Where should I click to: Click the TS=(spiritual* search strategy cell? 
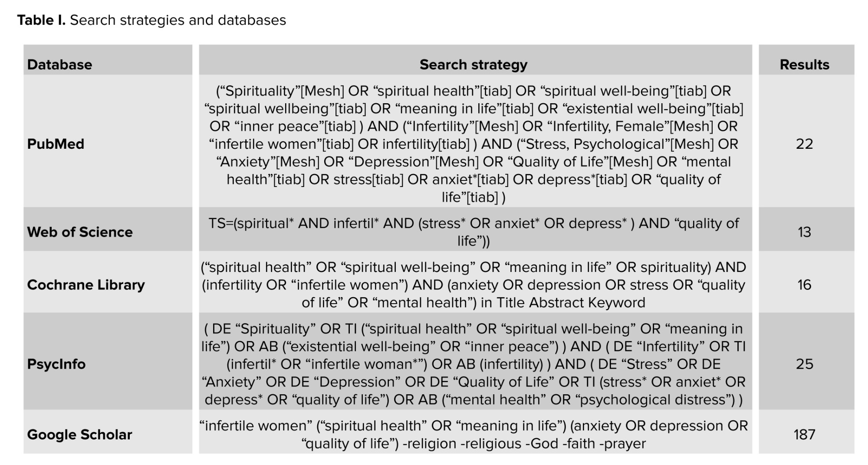(x=473, y=232)
